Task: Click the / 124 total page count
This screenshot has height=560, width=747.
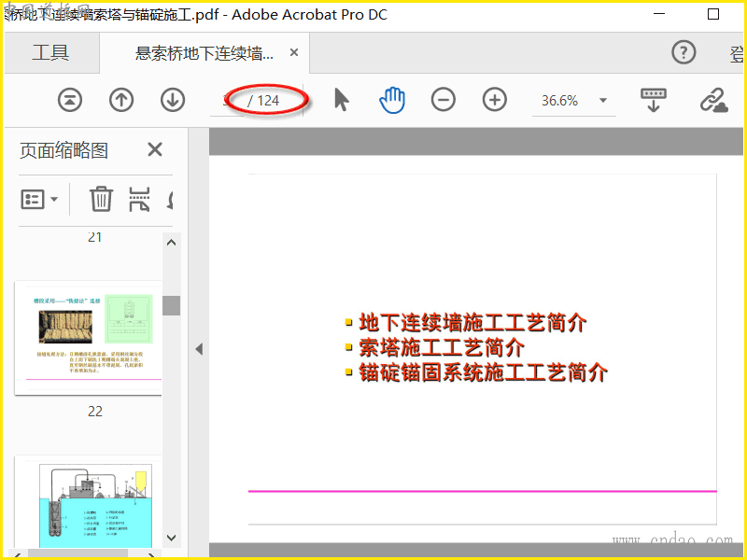Action: pyautogui.click(x=263, y=101)
